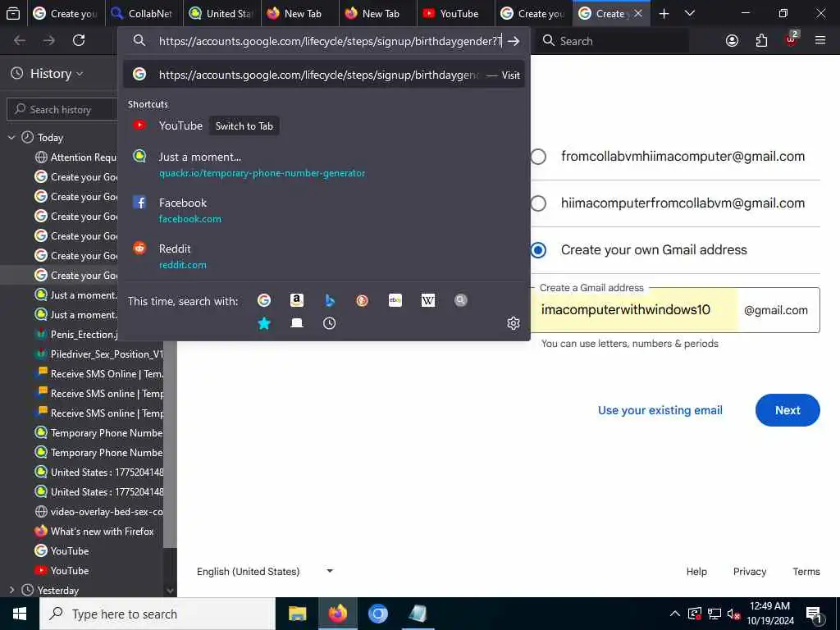Switch to the United States tab
The image size is (840, 630).
(222, 14)
